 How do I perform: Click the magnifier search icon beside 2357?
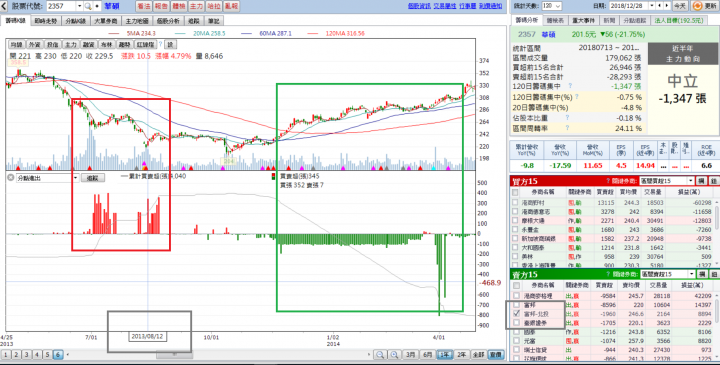click(x=87, y=6)
